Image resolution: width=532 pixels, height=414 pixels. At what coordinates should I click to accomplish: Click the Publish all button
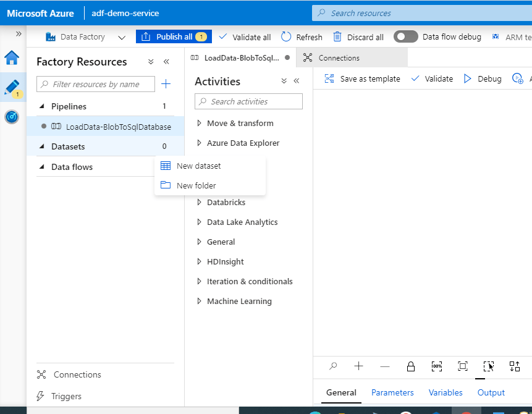pyautogui.click(x=174, y=36)
